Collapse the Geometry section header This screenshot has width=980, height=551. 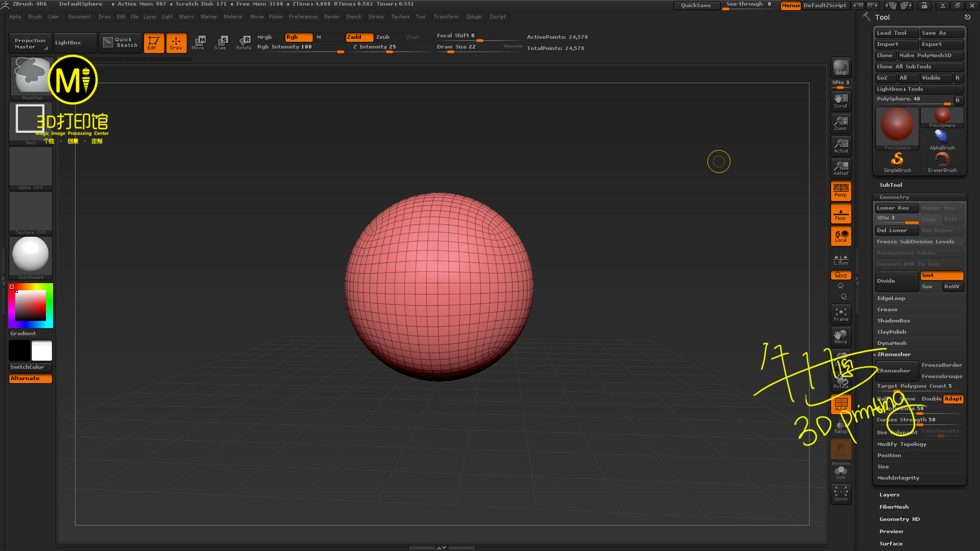(x=894, y=197)
